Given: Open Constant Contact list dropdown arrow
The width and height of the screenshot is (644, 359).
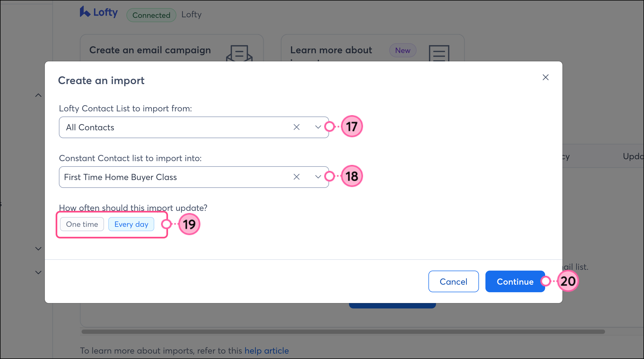Looking at the screenshot, I should coord(318,177).
